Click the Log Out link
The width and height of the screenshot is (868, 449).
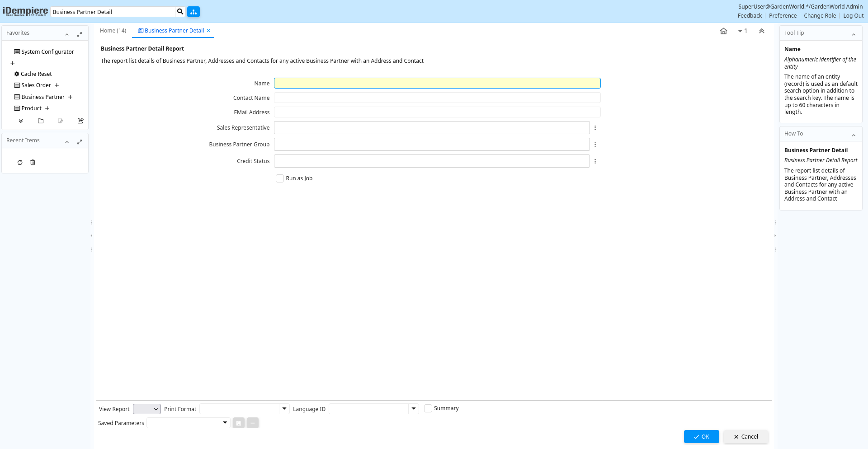pos(853,16)
